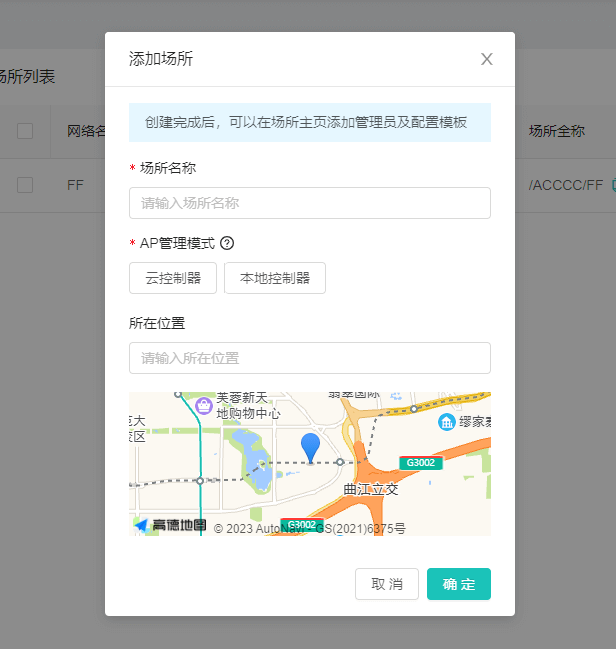Click the 高德地图 logo on the map
616x649 pixels.
(170, 525)
